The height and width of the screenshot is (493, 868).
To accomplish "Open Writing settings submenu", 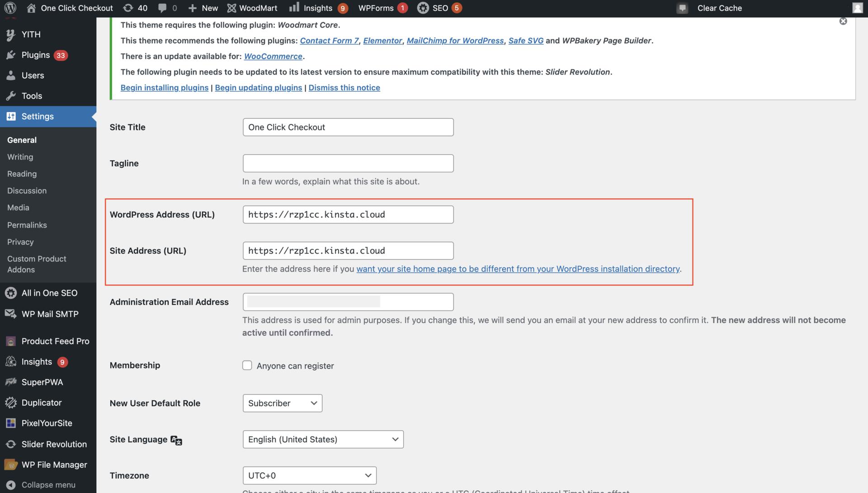I will tap(20, 157).
